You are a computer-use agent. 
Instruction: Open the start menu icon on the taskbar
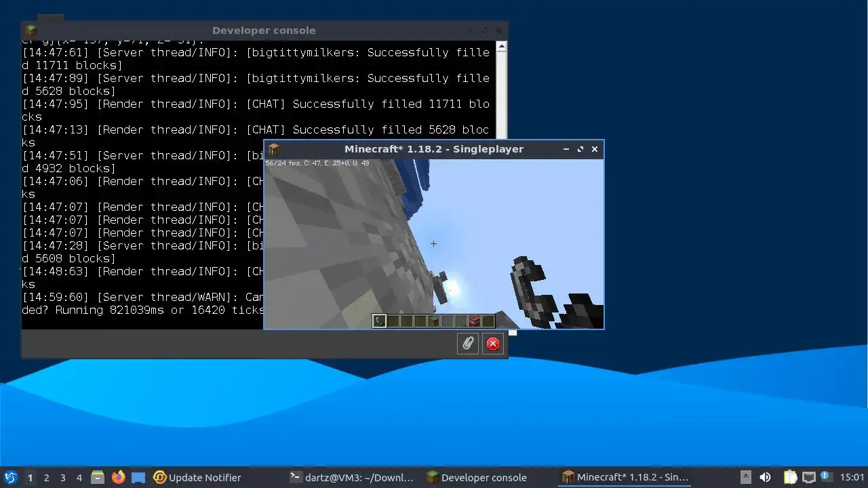[10, 477]
